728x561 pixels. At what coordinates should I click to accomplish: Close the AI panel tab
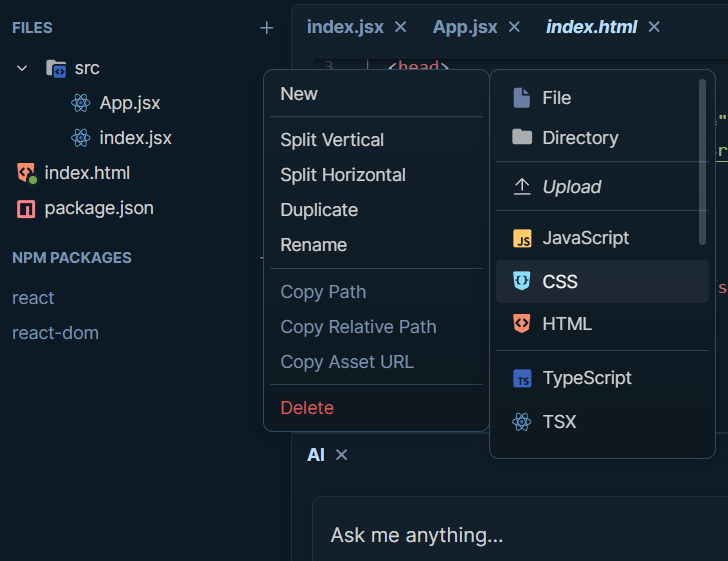pyautogui.click(x=341, y=455)
